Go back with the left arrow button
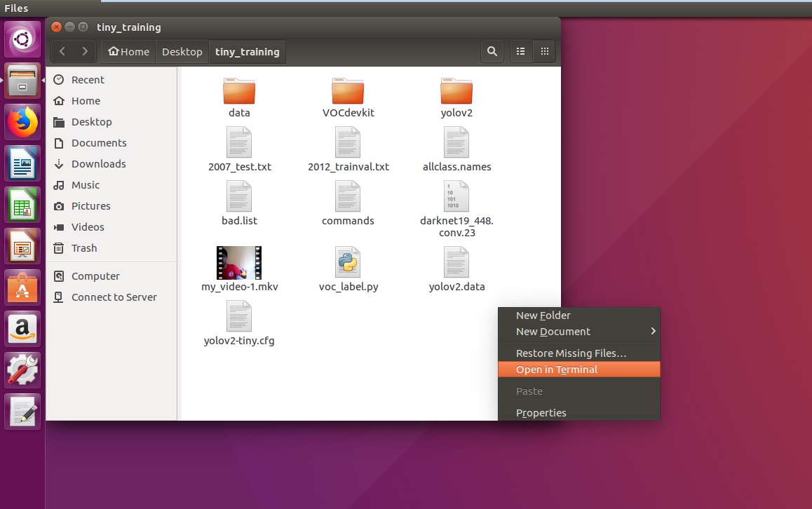Screen dimensions: 812x509 (62, 51)
